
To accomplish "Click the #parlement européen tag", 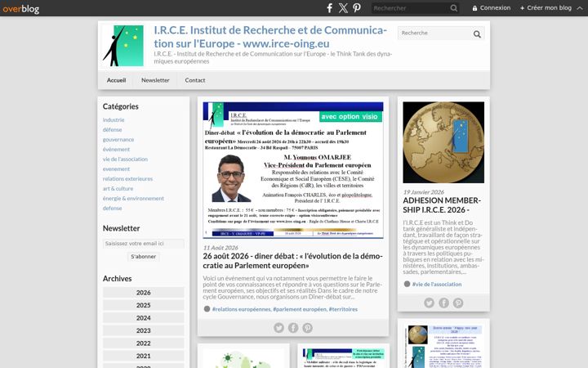I will 299,309.
